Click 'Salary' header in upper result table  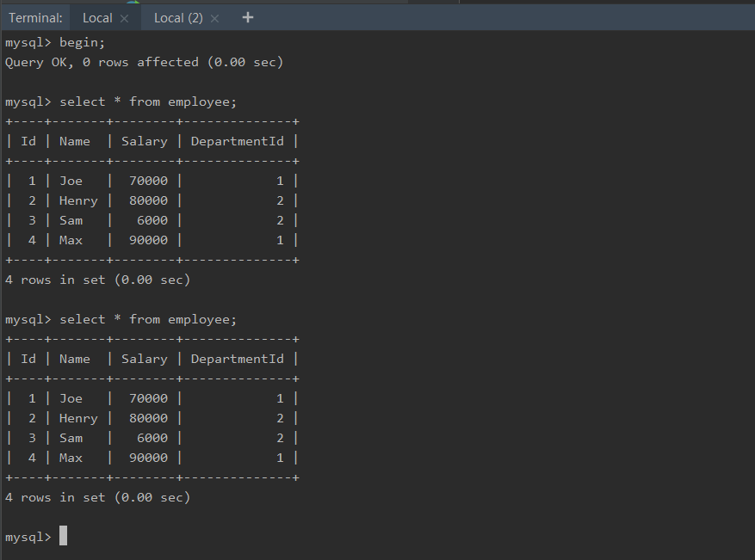point(145,141)
